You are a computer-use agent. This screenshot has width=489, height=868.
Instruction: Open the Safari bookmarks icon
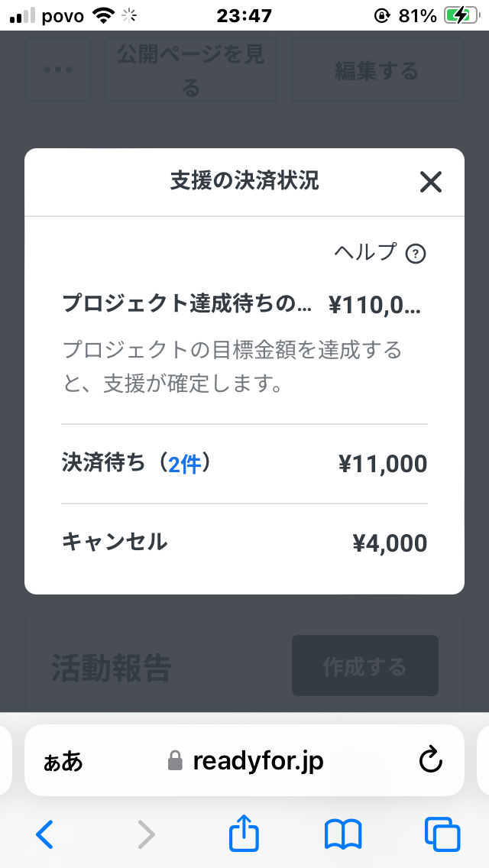[343, 834]
